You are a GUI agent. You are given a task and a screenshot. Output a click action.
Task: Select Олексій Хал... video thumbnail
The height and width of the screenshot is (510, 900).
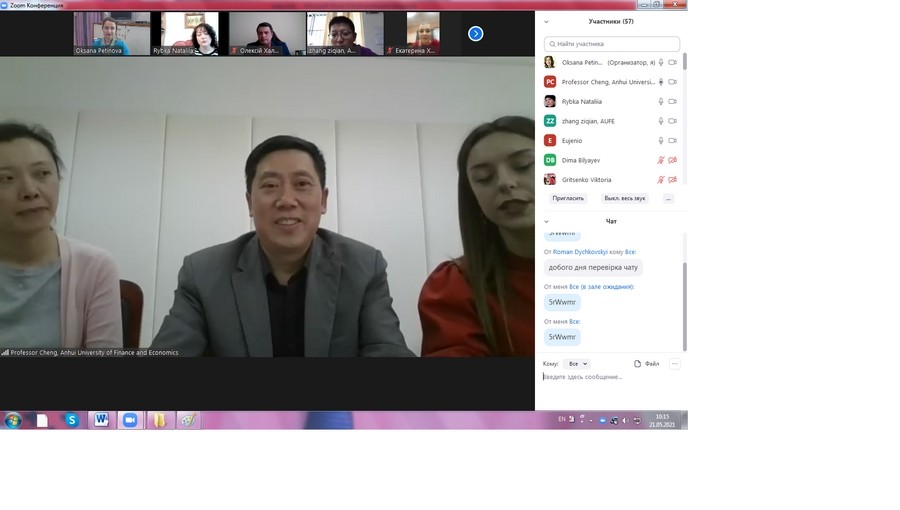coord(267,34)
